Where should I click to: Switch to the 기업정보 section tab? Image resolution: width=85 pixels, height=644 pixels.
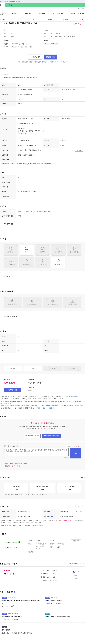(81, 19)
